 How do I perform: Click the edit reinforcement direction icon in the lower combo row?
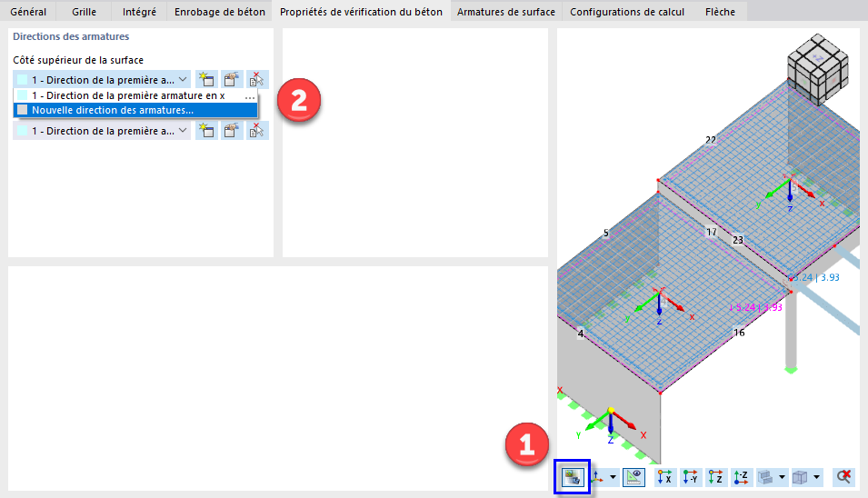coord(232,131)
